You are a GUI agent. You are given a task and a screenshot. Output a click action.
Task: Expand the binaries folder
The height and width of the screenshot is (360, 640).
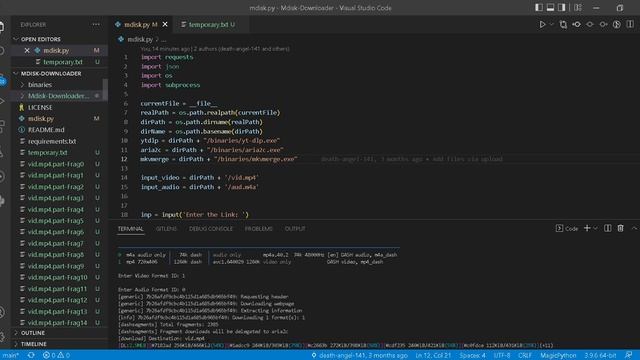tap(57, 85)
